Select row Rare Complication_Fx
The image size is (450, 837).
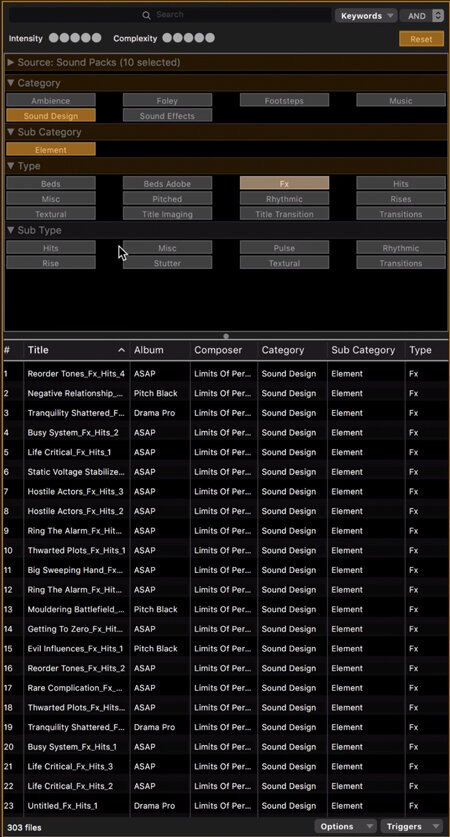click(x=225, y=688)
